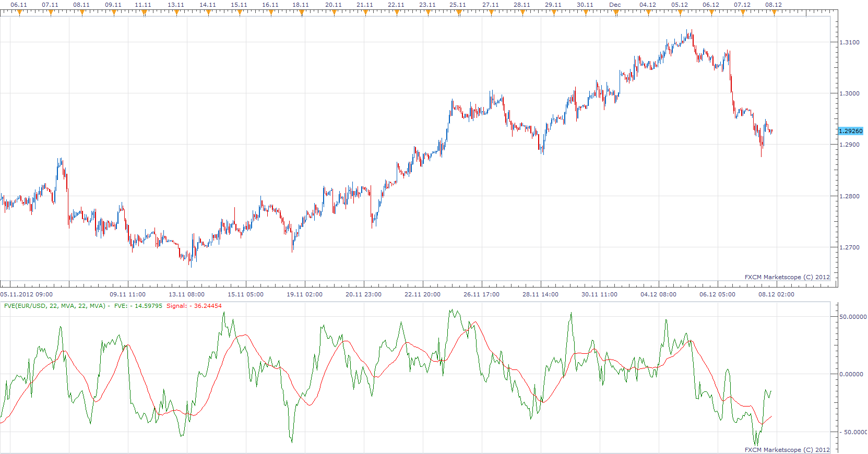Click the orange marker under 05.12 date

(x=680, y=13)
